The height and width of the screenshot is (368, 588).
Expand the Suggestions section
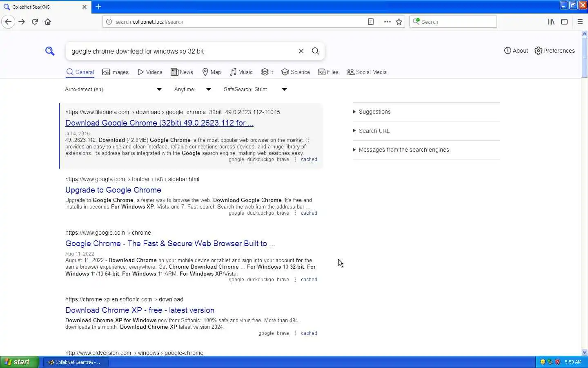[426, 112]
